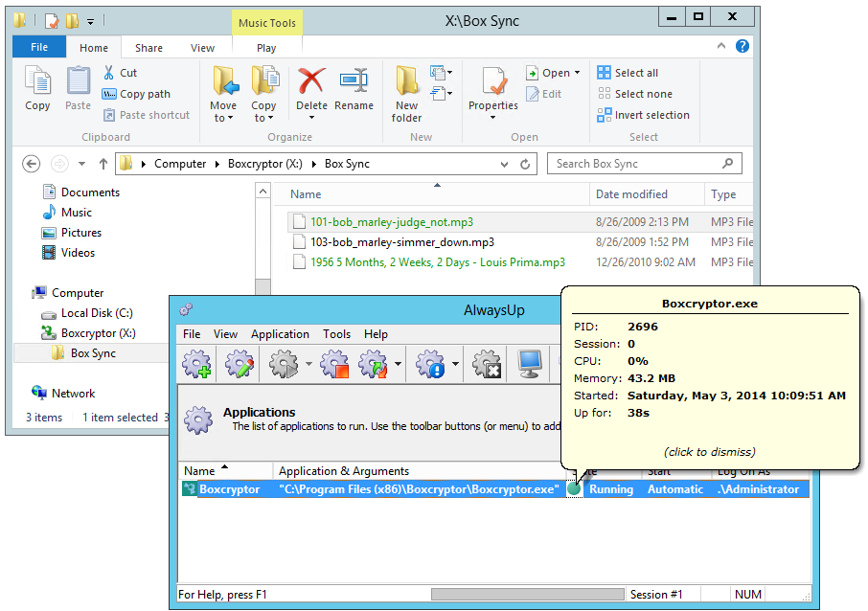Select the Louis Prima mp3 file
This screenshot has height=611, width=868.
[438, 262]
